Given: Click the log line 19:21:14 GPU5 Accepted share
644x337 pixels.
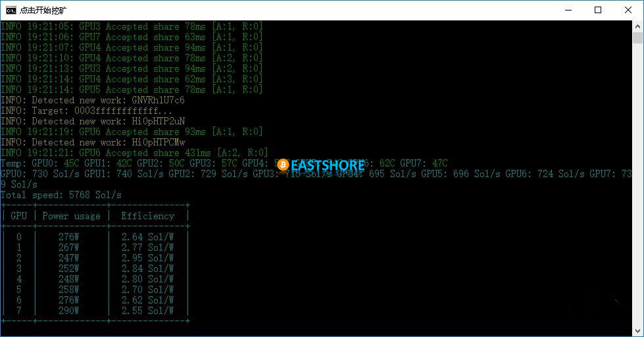Looking at the screenshot, I should [132, 90].
